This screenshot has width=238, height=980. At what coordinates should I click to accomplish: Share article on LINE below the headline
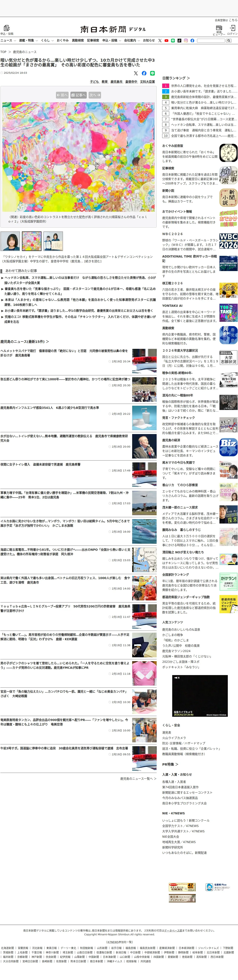tap(152, 73)
